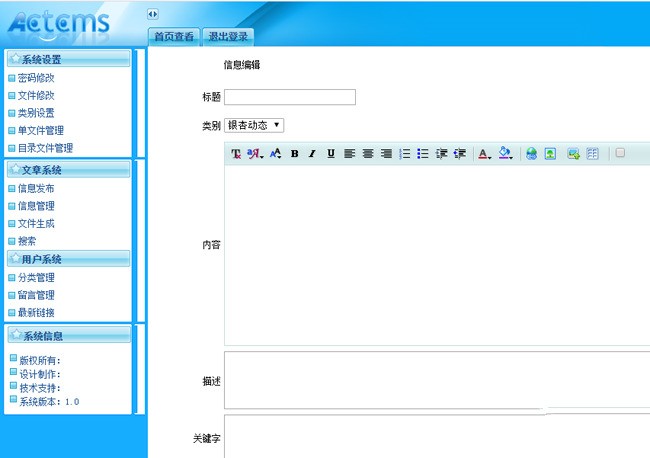This screenshot has width=650, height=458.
Task: Click 技术支持 text
Action: 40,388
